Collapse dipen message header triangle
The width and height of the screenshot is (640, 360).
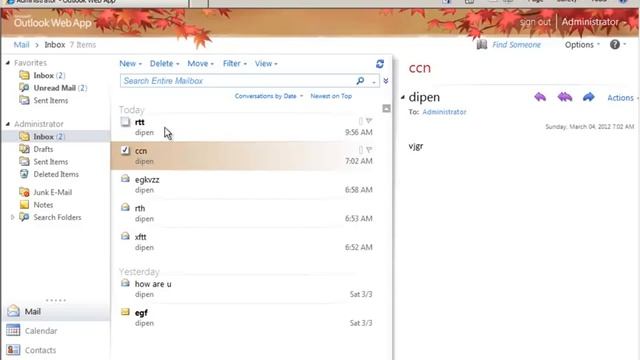pyautogui.click(x=403, y=97)
